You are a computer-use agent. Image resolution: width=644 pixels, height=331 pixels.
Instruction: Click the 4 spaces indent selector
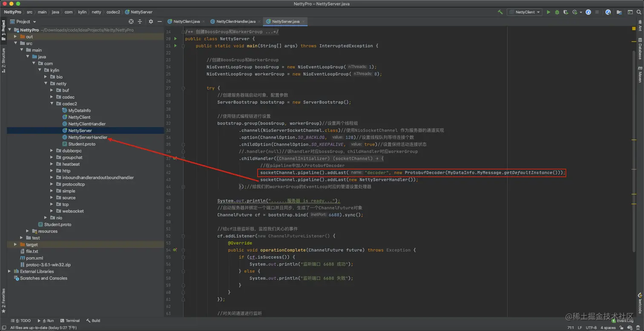tap(608, 328)
